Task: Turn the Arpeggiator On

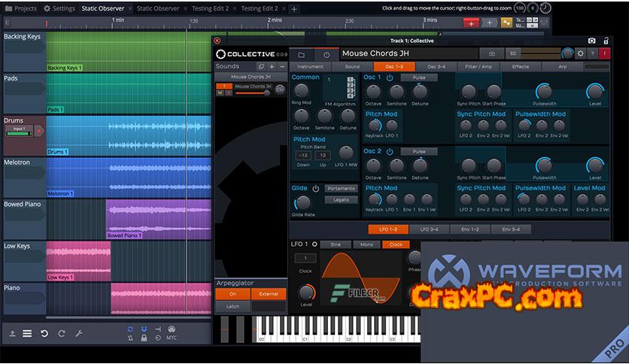Action: pos(232,294)
